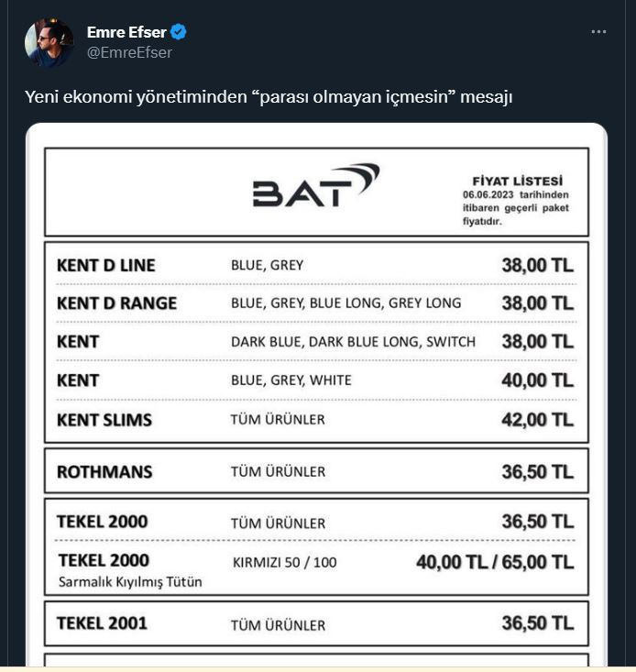Click the TEKEL 2001 row label
This screenshot has height=672, width=636.
pyautogui.click(x=102, y=623)
